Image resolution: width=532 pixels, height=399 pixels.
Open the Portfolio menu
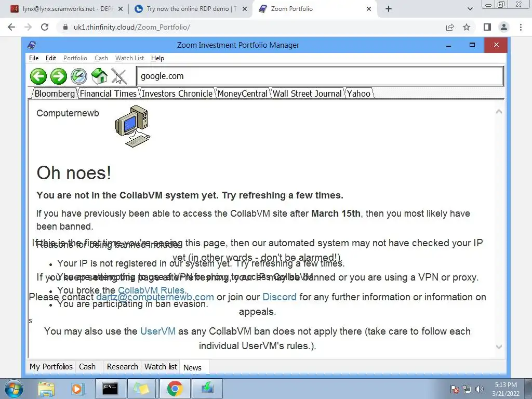click(75, 58)
